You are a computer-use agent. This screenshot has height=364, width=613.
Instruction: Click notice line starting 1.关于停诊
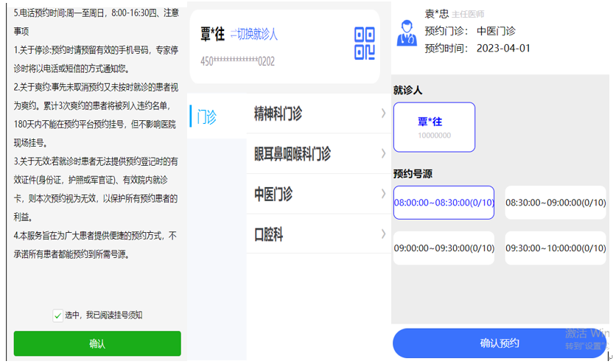(x=97, y=50)
